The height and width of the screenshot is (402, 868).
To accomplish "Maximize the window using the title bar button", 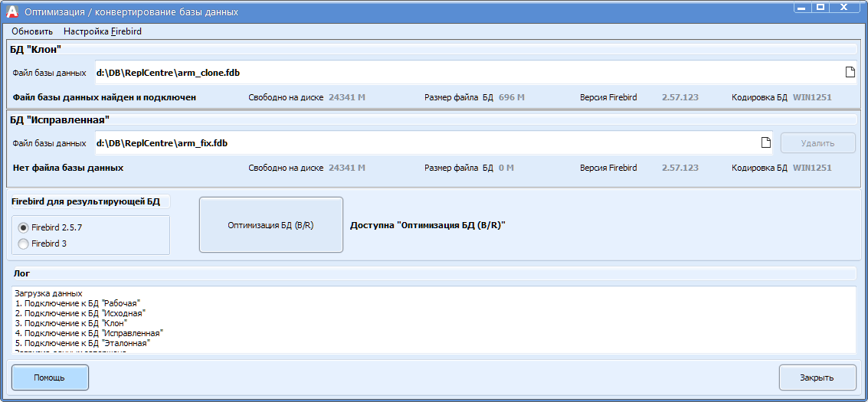I will click(x=821, y=7).
